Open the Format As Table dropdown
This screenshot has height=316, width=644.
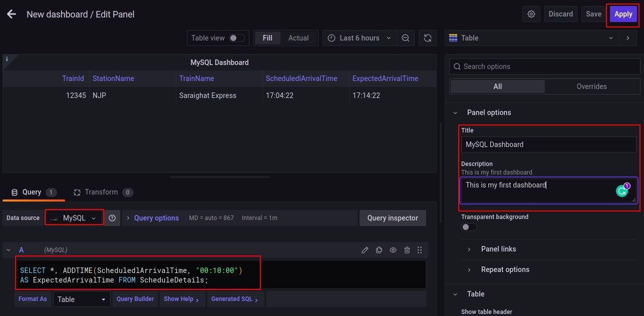[82, 299]
